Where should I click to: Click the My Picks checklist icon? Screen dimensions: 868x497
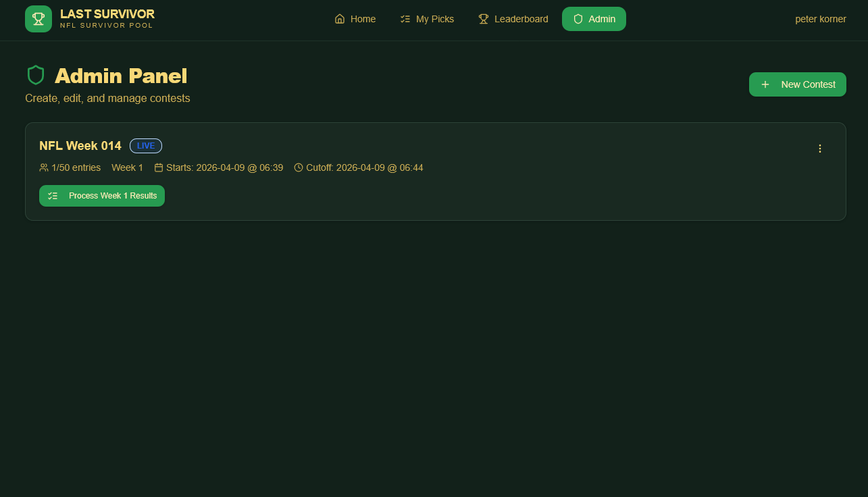click(x=405, y=19)
